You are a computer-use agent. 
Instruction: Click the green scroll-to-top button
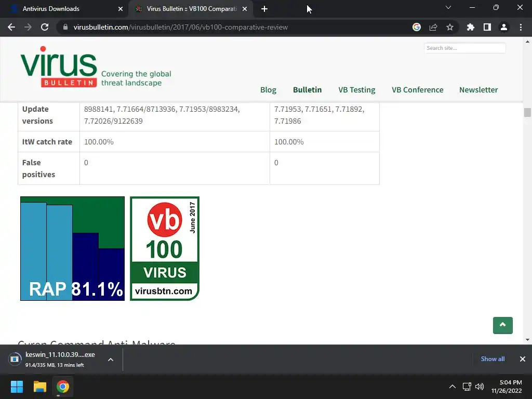[502, 325]
